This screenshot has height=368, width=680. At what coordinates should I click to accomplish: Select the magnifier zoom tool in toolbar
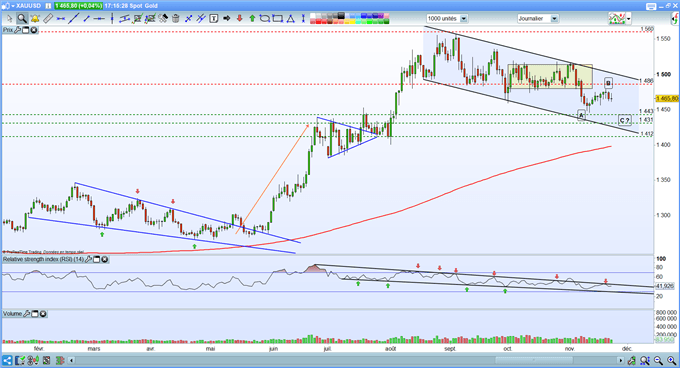(x=22, y=18)
